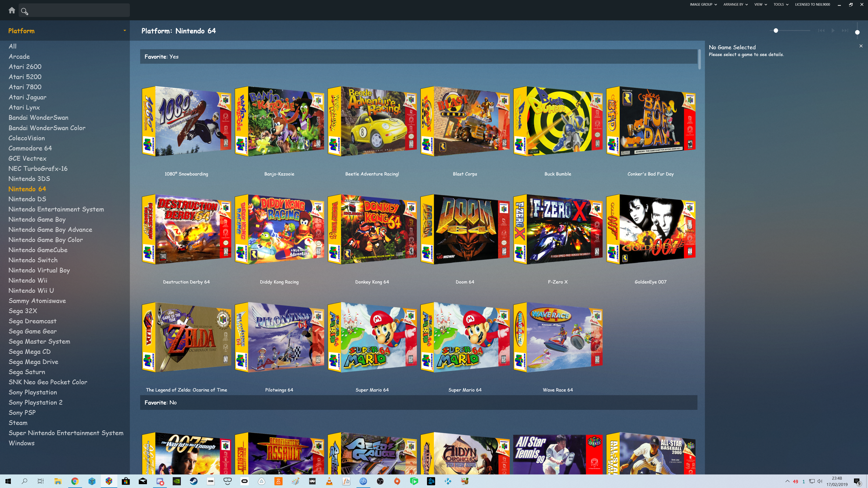Select Conker's Bad Fur Day box art
Viewport: 868px width, 488px height.
651,121
